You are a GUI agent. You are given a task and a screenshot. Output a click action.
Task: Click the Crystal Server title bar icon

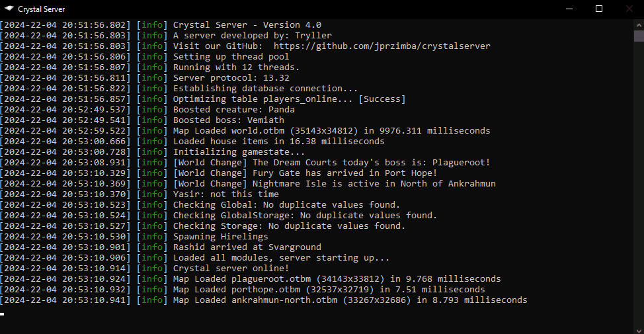click(x=9, y=9)
